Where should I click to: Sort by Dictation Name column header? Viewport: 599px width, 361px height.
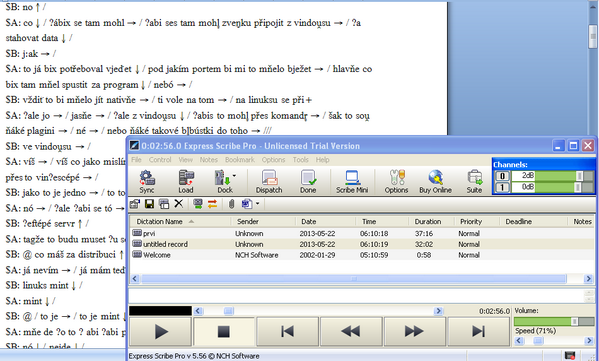point(181,222)
